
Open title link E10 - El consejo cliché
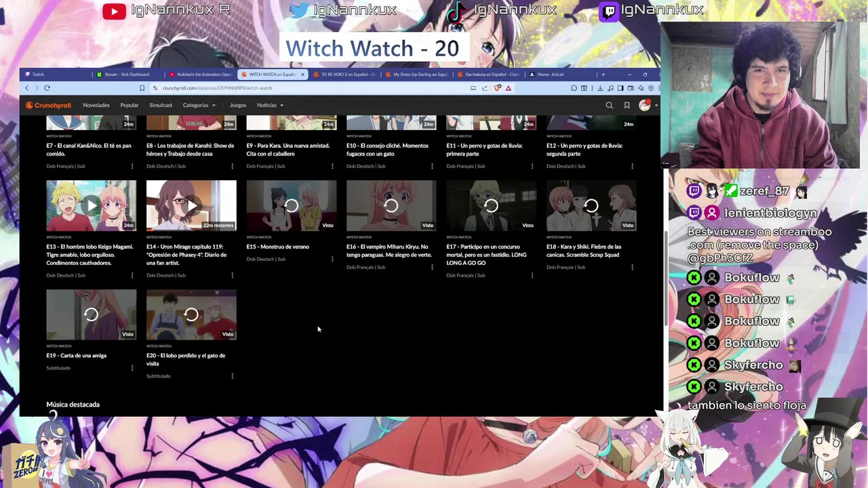387,150
